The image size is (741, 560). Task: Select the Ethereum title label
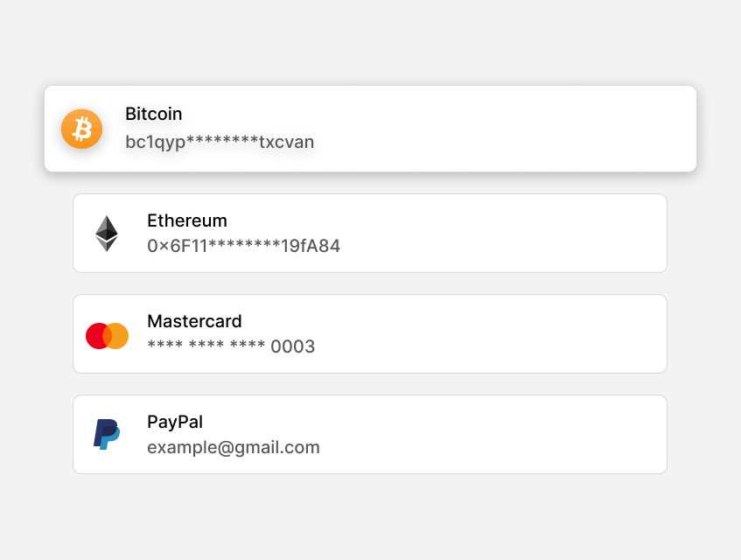pos(187,220)
